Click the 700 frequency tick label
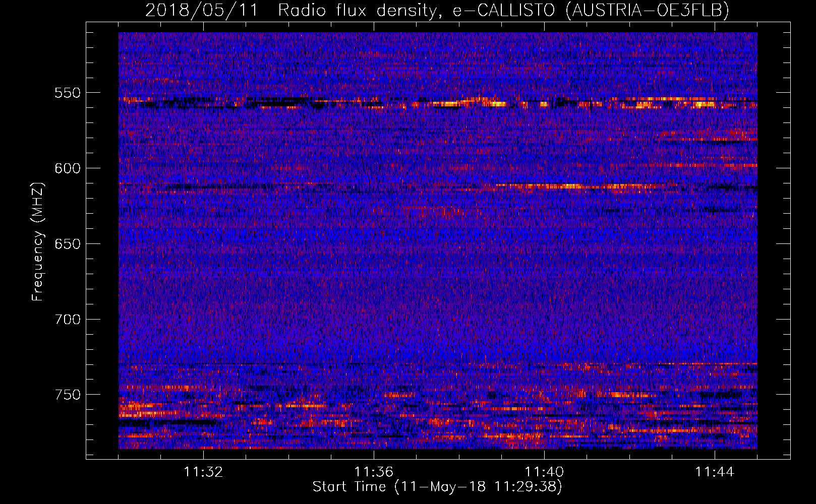816x504 pixels. click(x=68, y=320)
